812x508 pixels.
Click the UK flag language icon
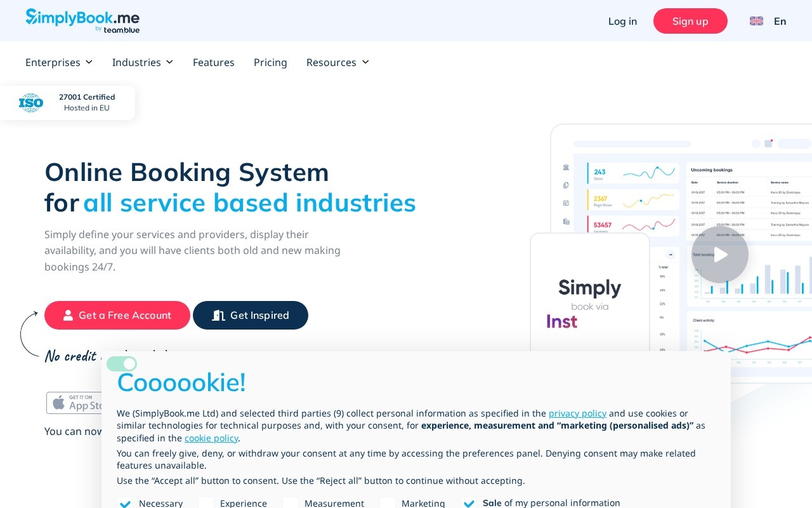pos(756,21)
